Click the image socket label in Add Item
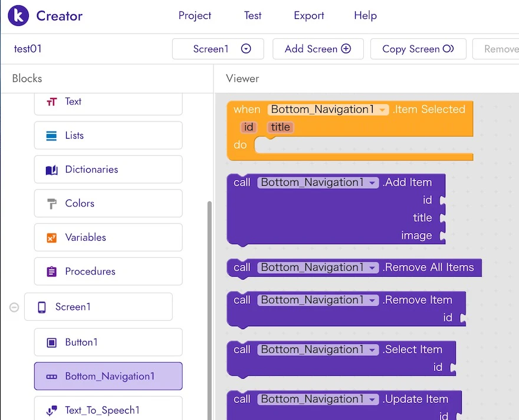This screenshot has height=420, width=519. (x=416, y=235)
